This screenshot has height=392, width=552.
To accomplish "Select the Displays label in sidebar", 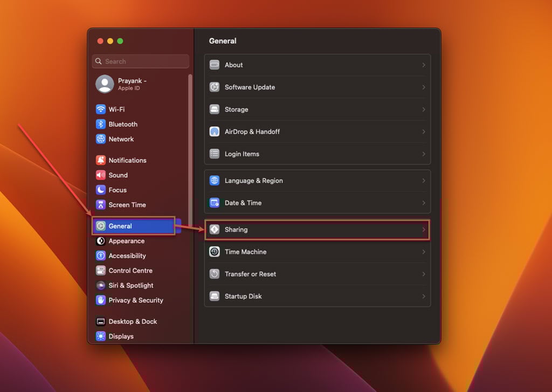I will click(x=121, y=336).
